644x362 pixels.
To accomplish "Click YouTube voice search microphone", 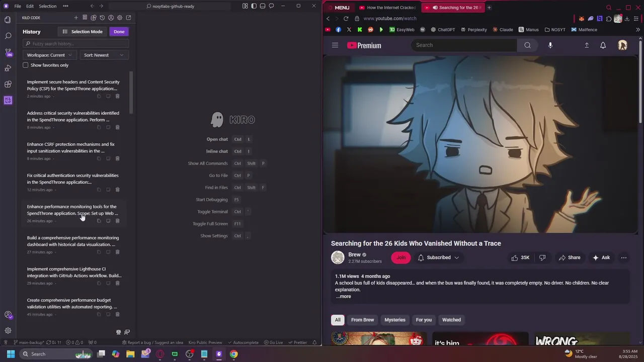I will click(x=550, y=45).
